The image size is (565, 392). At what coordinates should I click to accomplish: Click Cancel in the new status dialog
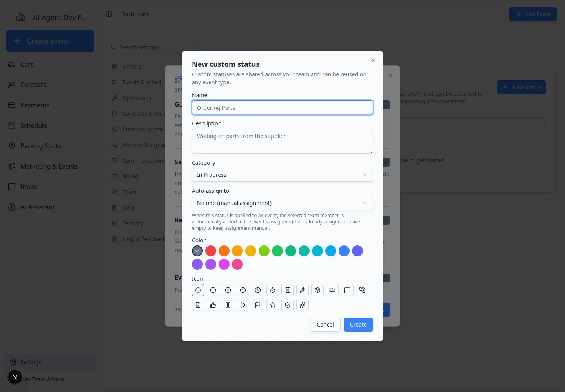[325, 325]
